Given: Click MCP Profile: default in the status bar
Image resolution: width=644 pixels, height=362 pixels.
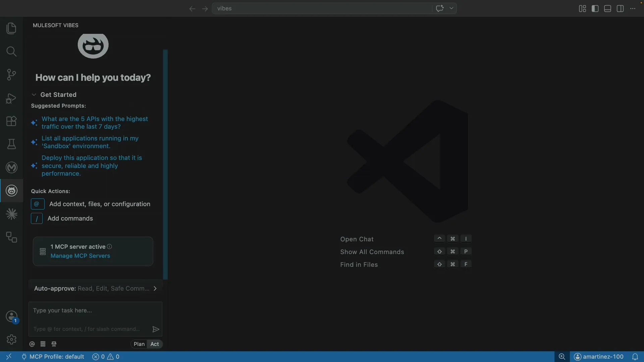Looking at the screenshot, I should pos(53,357).
